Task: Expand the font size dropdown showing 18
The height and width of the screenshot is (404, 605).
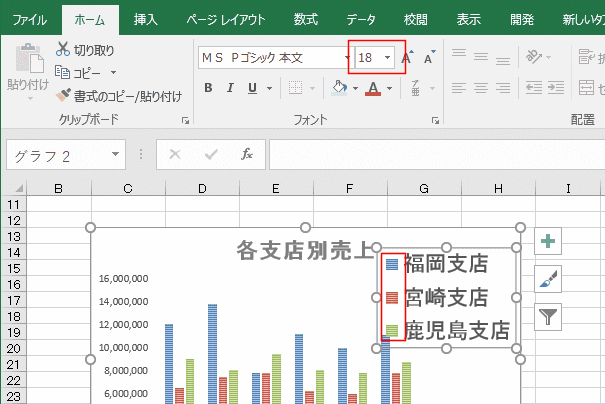Action: [x=388, y=57]
